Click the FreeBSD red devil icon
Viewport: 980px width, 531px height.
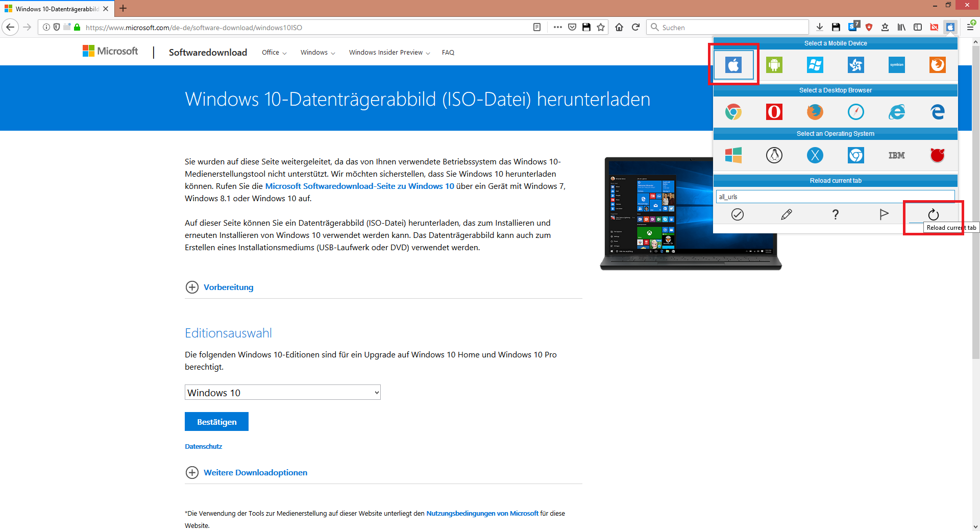tap(937, 155)
